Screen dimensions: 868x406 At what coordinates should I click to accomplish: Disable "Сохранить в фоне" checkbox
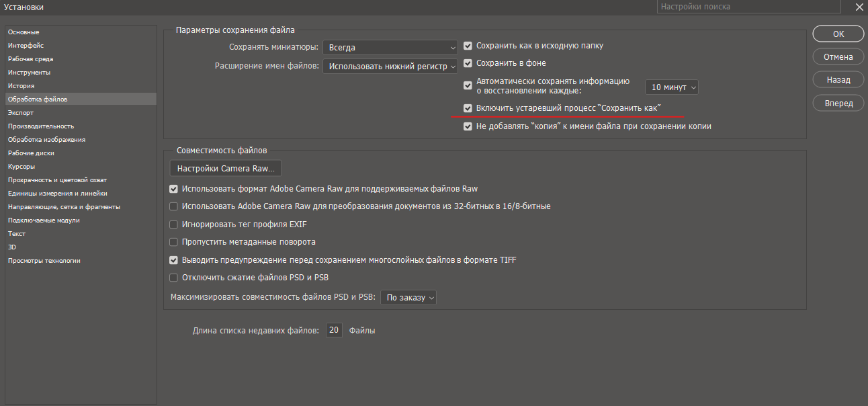pyautogui.click(x=468, y=63)
